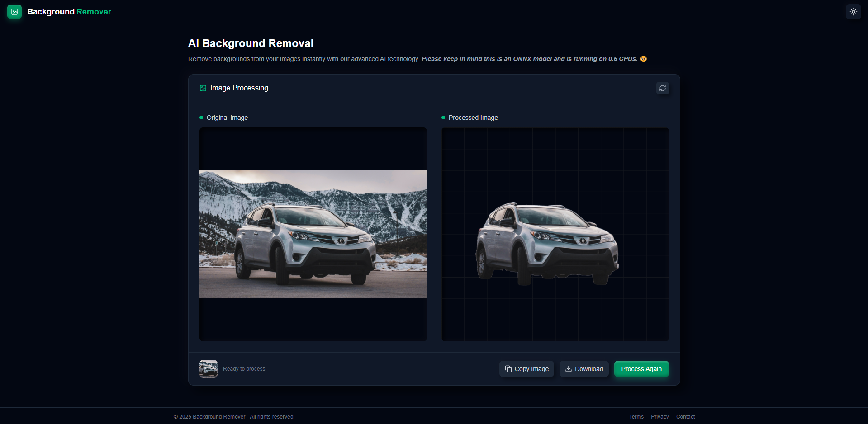Click the image icon beside Image Processing title
Viewport: 868px width, 424px height.
pos(203,88)
